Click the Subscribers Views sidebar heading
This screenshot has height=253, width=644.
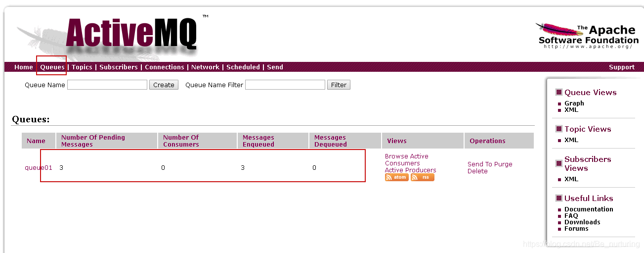(588, 164)
